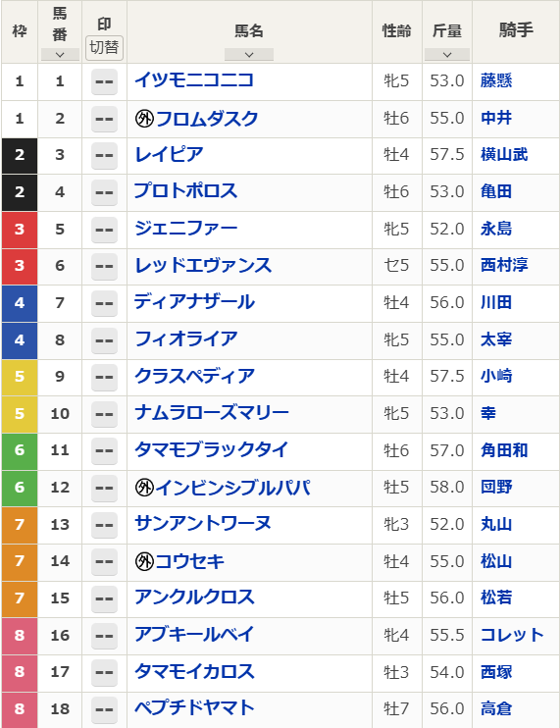
Task: Open jockey 川田 profile link
Action: click(496, 303)
